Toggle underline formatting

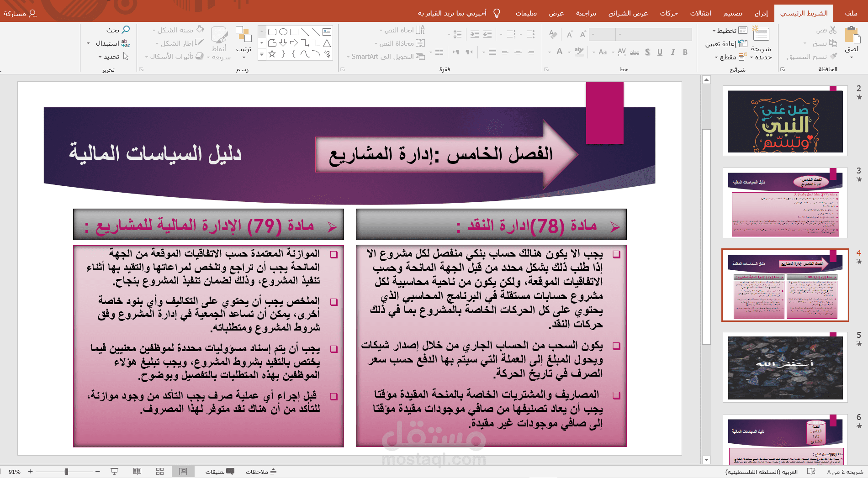coord(660,52)
